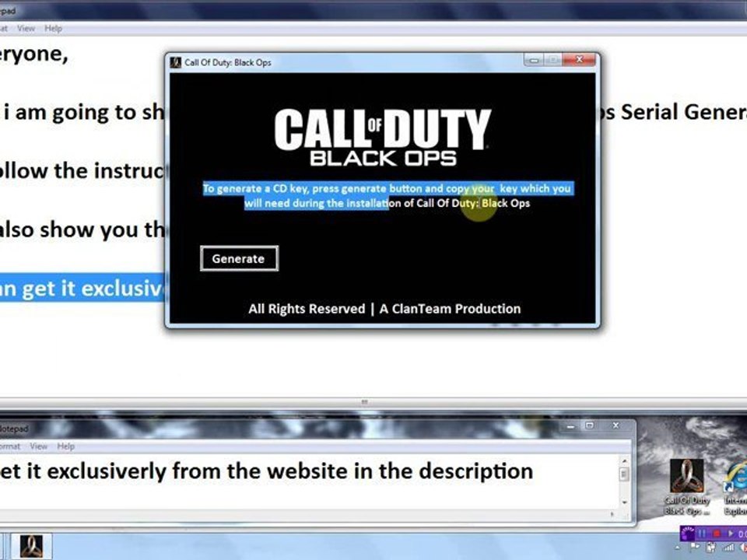
Task: Maximize the Call Of Duty: Black Ops dialog
Action: (x=553, y=61)
